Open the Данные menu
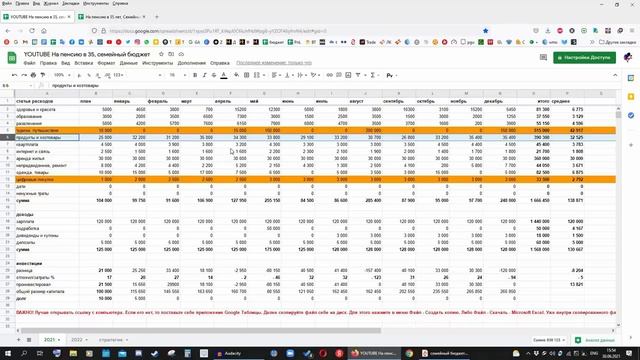Viewport: 640px width, 360px height. pos(129,63)
